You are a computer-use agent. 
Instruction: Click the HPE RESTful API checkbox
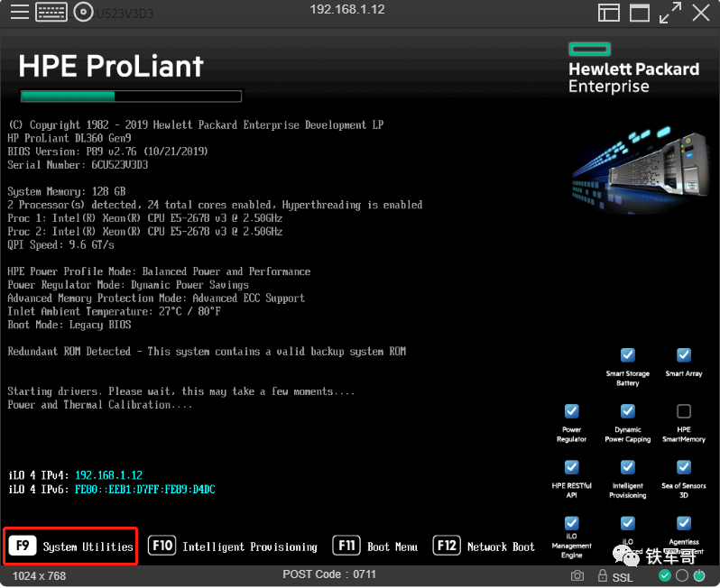click(572, 467)
